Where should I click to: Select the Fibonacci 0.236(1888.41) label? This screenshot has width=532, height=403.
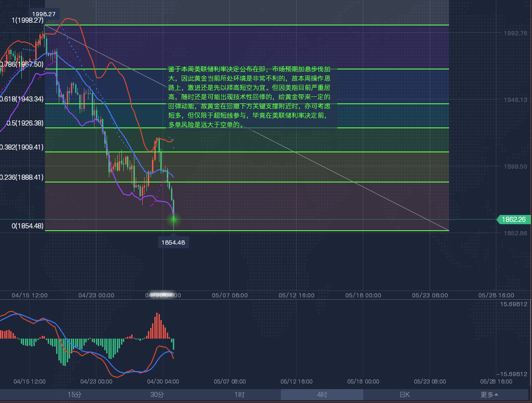(22, 177)
